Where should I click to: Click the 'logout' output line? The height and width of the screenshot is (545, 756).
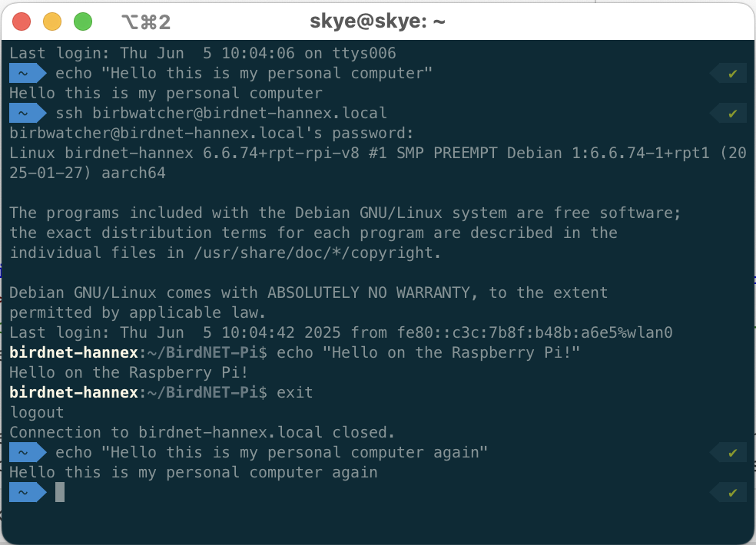coord(37,412)
